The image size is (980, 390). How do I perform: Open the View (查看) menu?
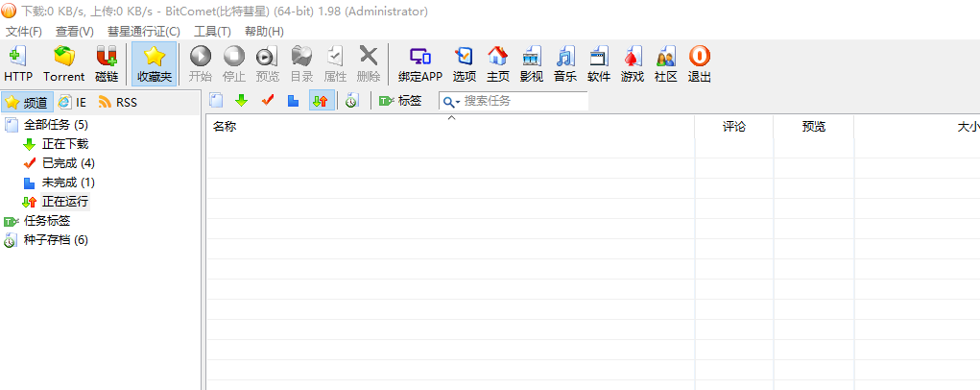click(74, 32)
